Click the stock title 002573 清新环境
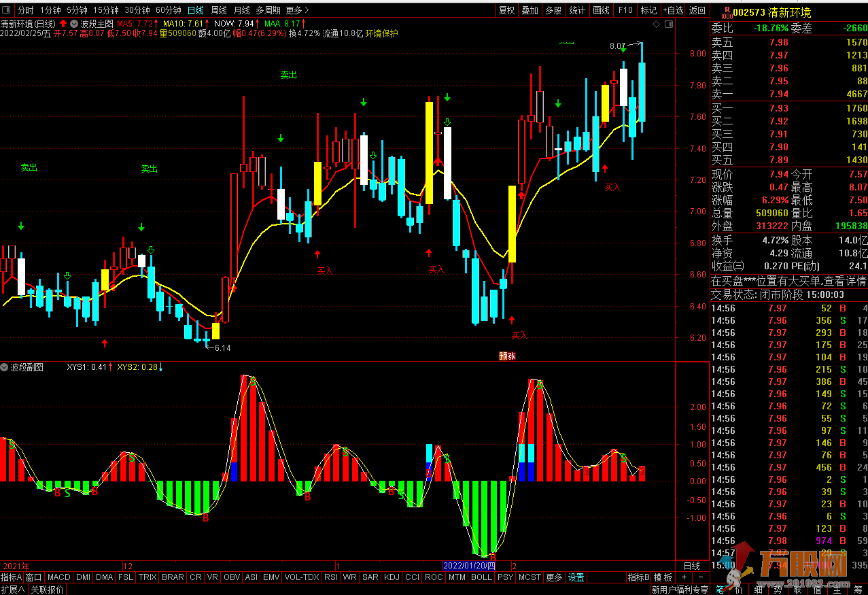Screen dimensions: 868x595 click(771, 13)
